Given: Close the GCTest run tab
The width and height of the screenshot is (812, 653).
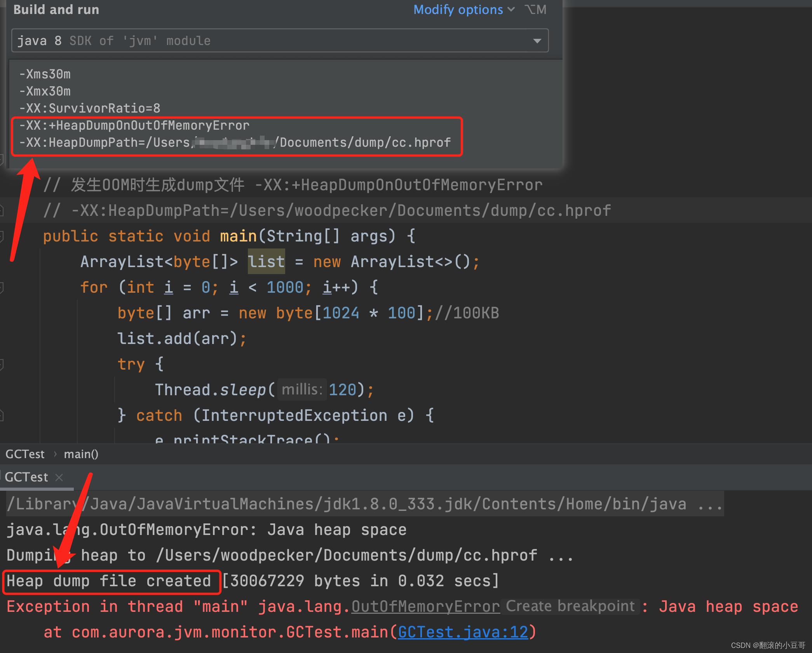Looking at the screenshot, I should [x=59, y=477].
